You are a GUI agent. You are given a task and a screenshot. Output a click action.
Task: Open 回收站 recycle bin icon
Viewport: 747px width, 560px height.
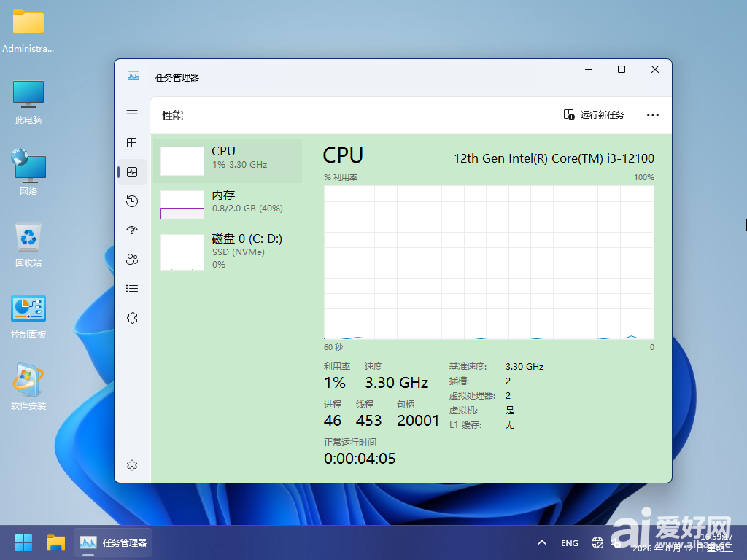point(28,245)
